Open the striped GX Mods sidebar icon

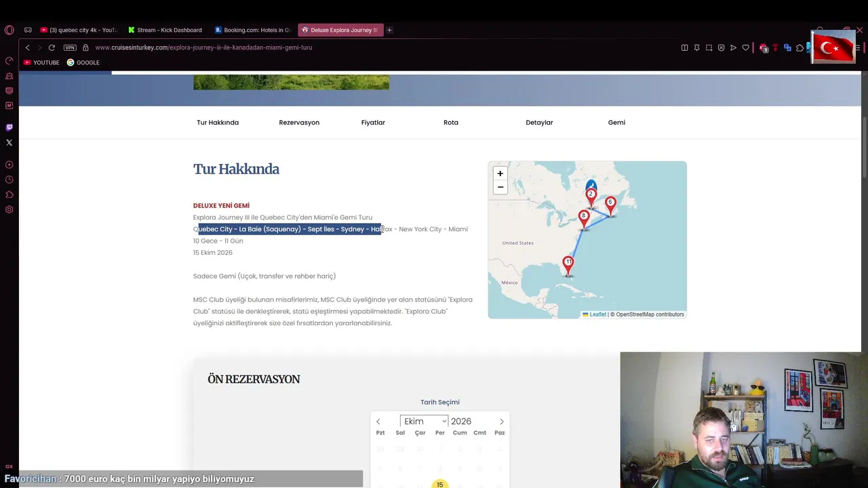pos(9,91)
